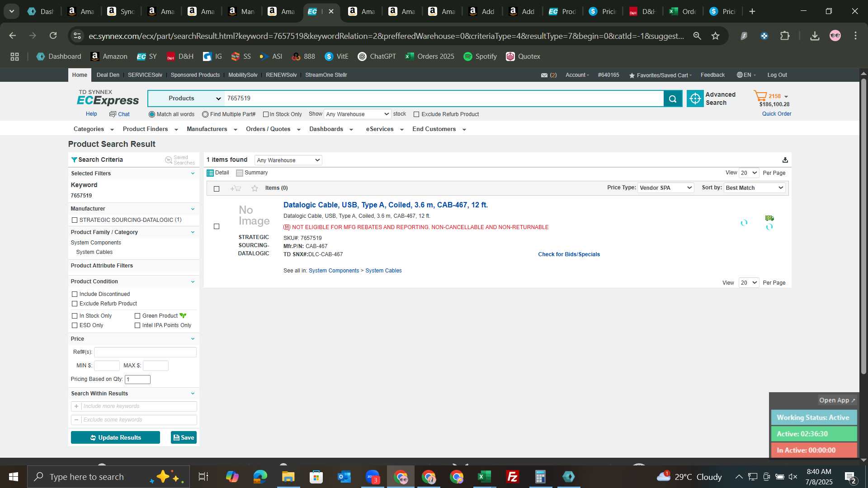Click the export results download icon
Image resolution: width=868 pixels, height=488 pixels.
click(x=785, y=160)
